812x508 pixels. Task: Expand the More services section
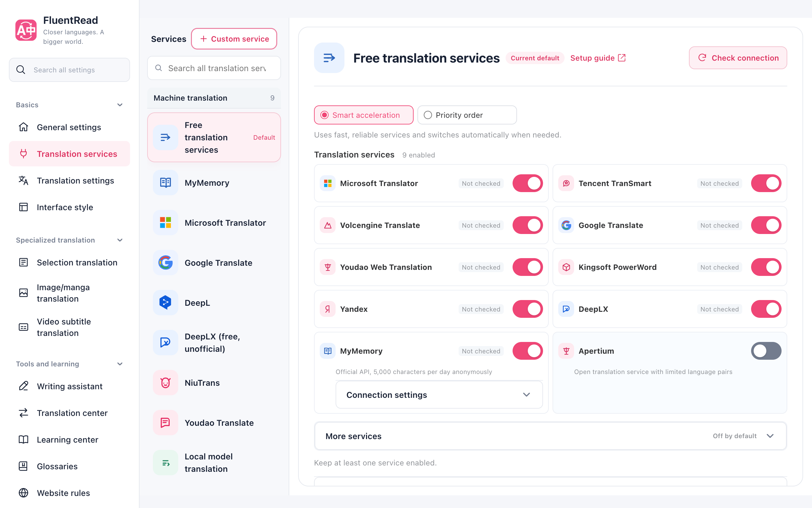coord(550,436)
